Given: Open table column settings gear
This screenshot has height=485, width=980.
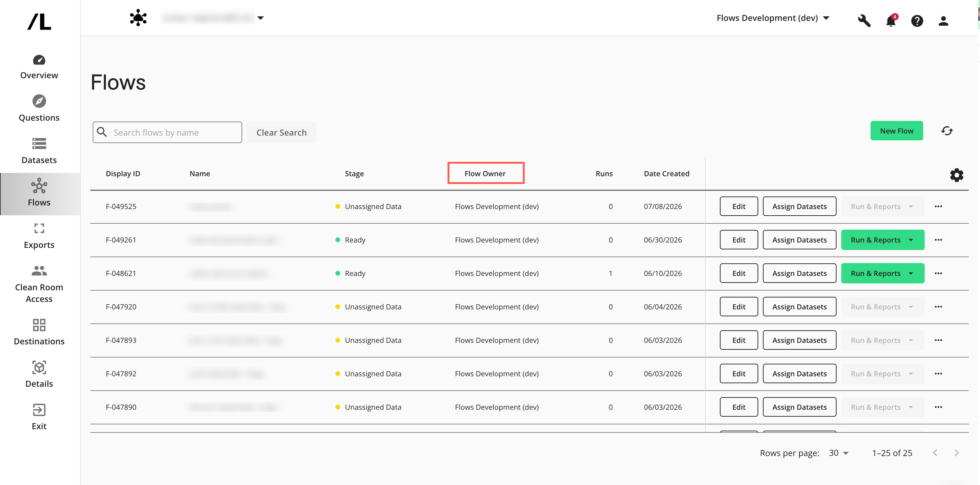Looking at the screenshot, I should point(956,175).
